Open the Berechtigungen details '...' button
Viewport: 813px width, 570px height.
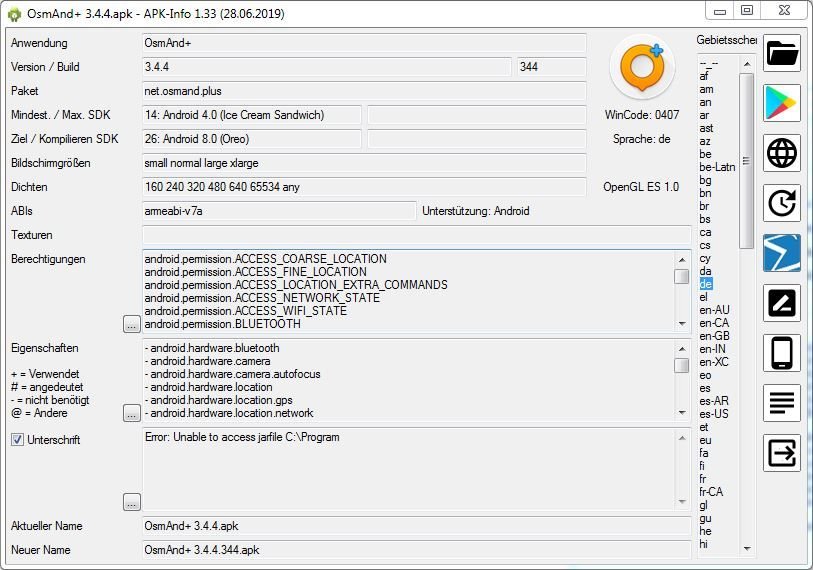[x=132, y=324]
